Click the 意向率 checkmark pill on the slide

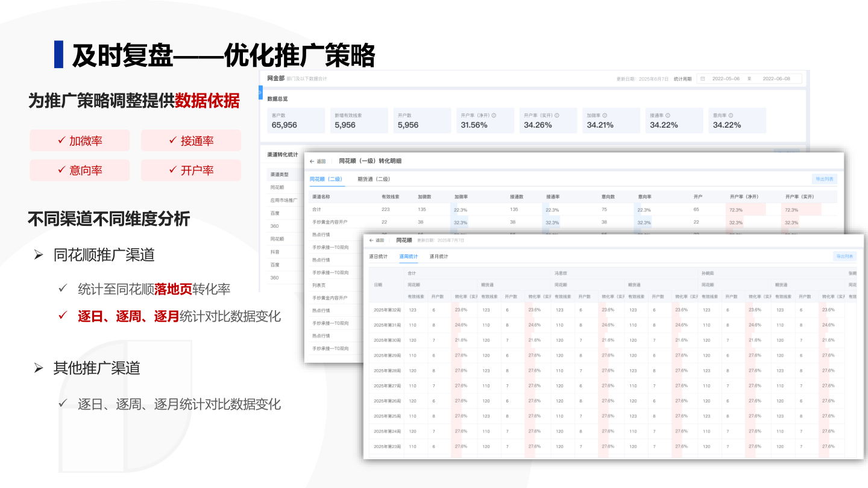pyautogui.click(x=80, y=170)
